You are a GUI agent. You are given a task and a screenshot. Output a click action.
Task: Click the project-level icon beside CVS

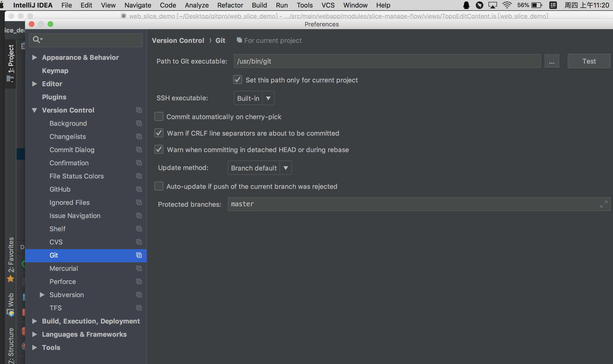[139, 242]
